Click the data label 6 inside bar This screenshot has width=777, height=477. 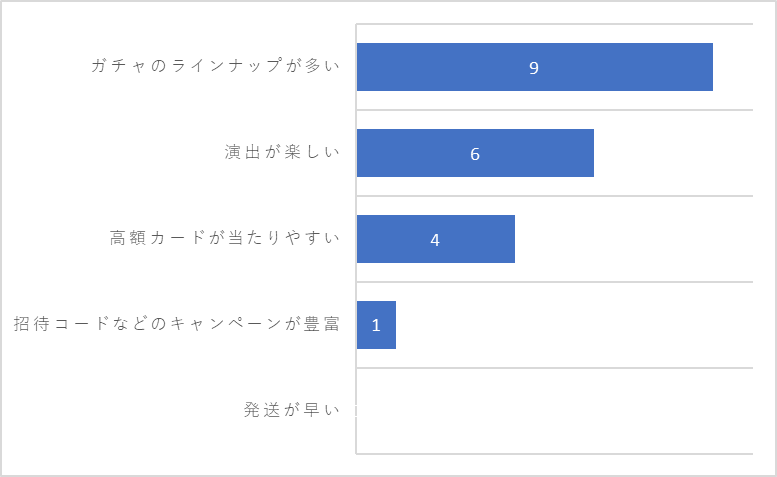pyautogui.click(x=475, y=154)
